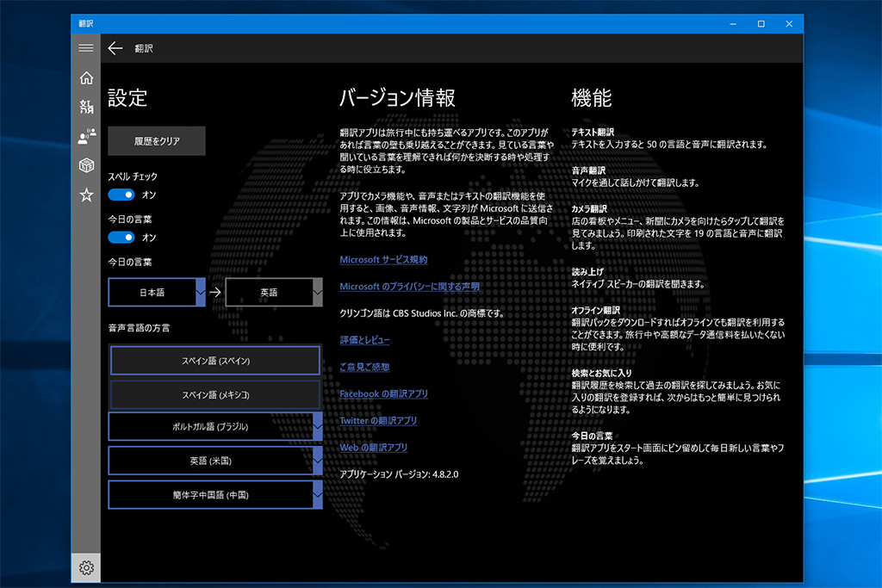The height and width of the screenshot is (588, 882).
Task: Turn off the 今日の言葉 toggle switch
Action: pos(121,238)
